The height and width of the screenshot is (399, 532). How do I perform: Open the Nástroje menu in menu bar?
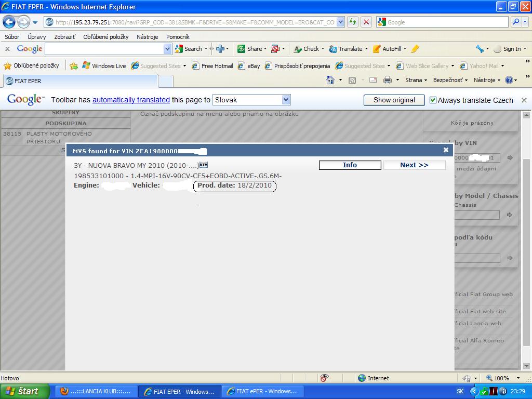147,37
